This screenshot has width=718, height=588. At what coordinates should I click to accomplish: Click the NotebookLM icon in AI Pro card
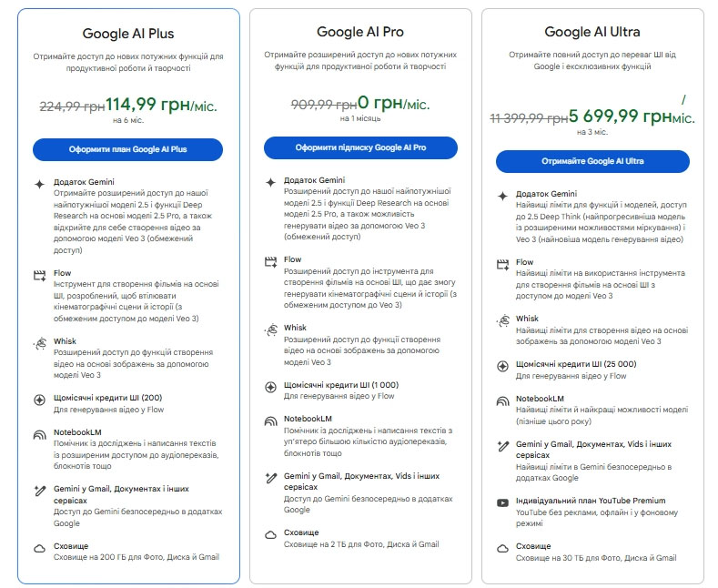pyautogui.click(x=270, y=421)
